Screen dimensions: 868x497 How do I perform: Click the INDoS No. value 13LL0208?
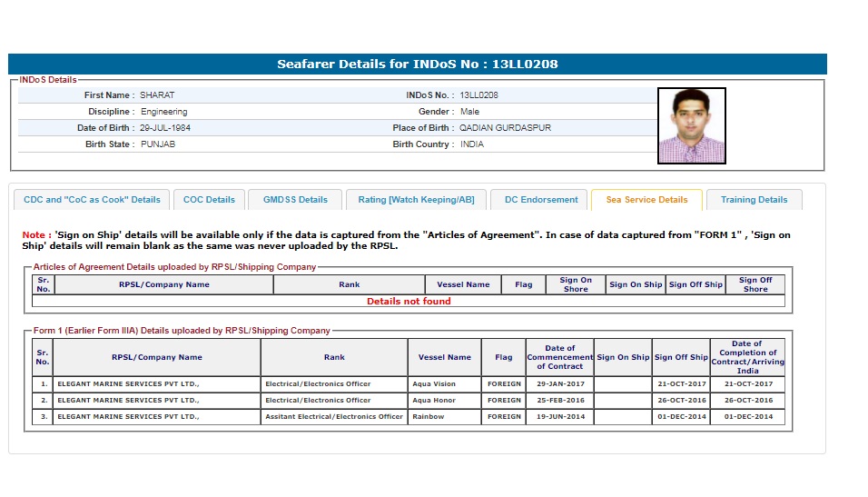coord(478,95)
